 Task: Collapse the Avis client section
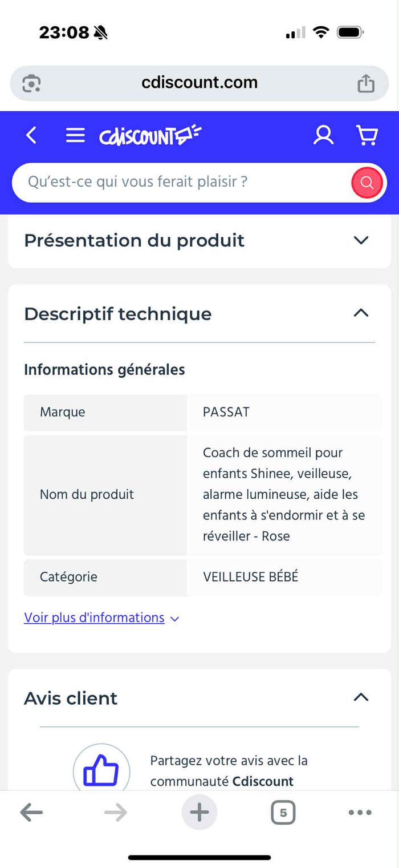(x=361, y=697)
